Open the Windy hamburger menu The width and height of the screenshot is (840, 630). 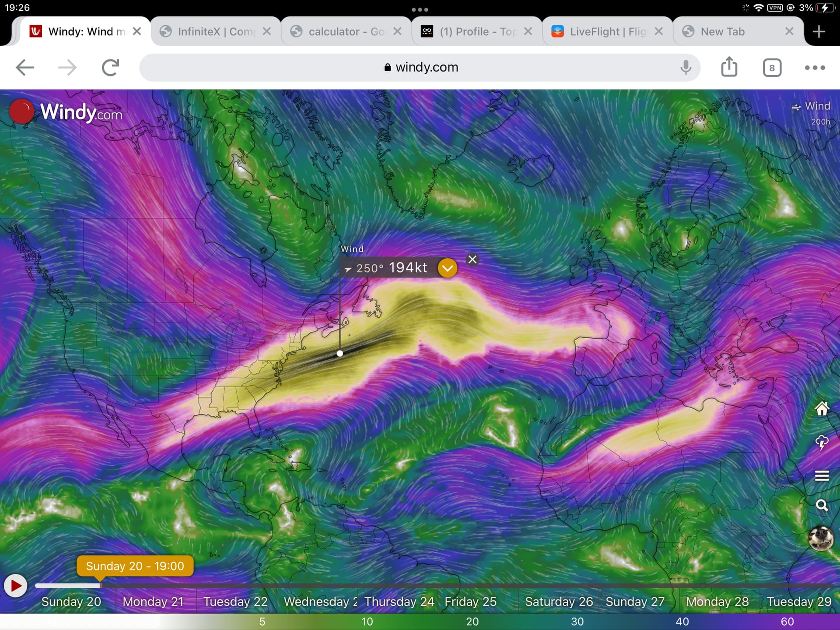tap(822, 476)
